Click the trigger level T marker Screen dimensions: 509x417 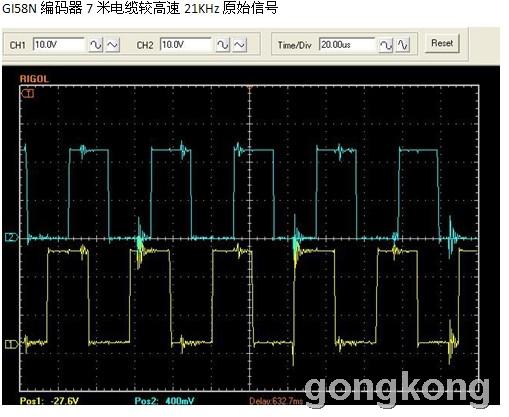pos(28,94)
